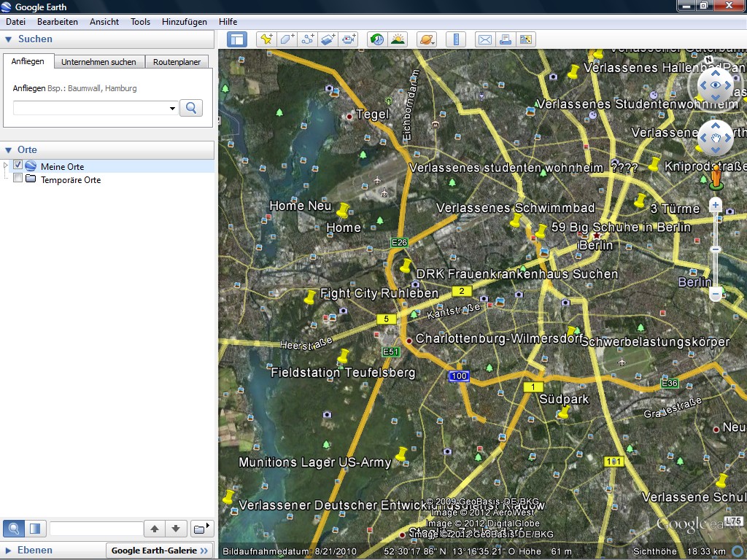Click the Bildaufnahmedatum status text
This screenshot has width=747, height=560.
click(x=290, y=551)
